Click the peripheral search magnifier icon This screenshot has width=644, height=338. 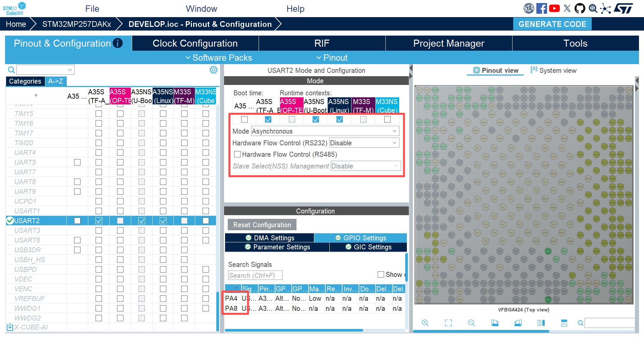[x=11, y=70]
